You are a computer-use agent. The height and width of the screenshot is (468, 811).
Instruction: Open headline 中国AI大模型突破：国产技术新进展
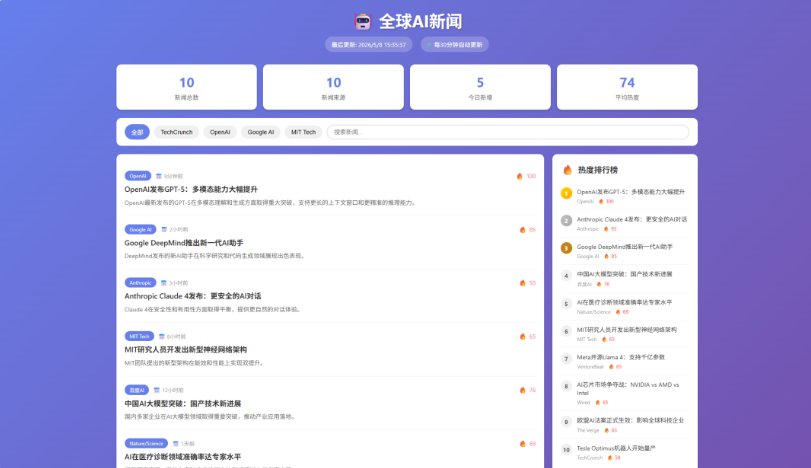click(183, 403)
